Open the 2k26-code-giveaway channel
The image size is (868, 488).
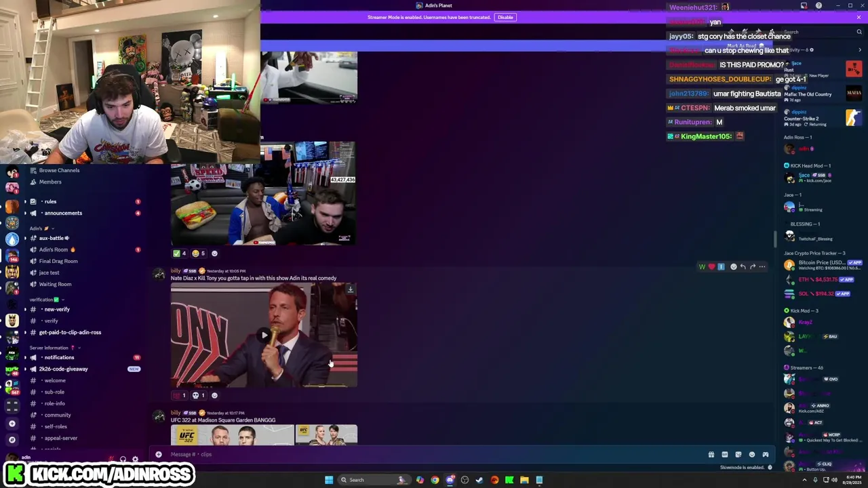pyautogui.click(x=63, y=369)
